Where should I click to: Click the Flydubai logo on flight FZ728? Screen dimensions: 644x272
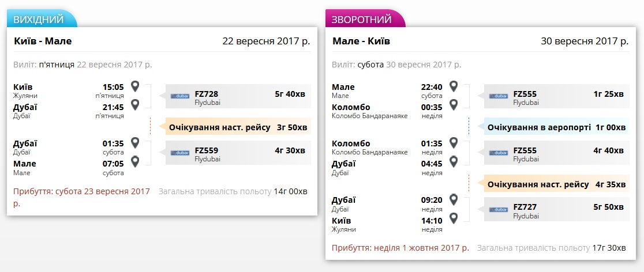click(180, 96)
